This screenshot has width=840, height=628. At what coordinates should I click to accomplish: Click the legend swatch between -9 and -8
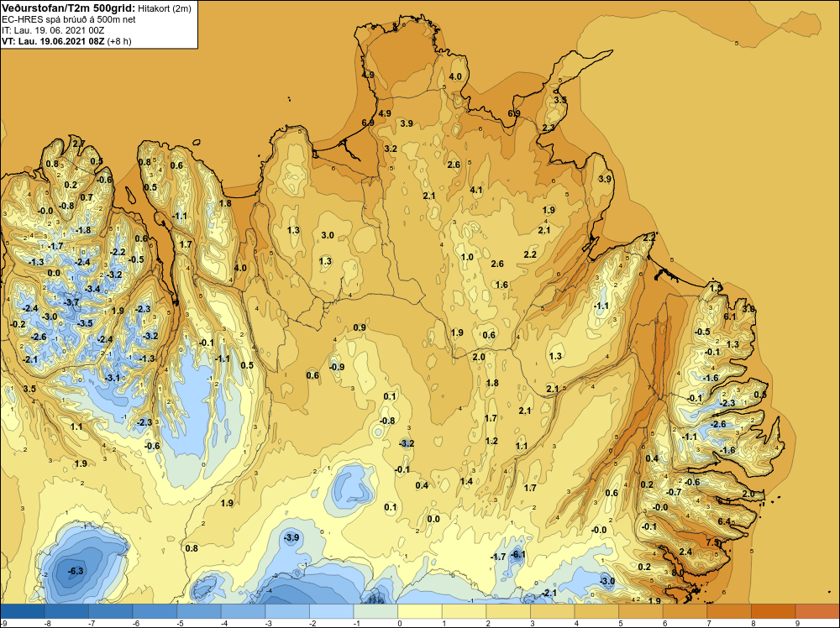point(23,611)
